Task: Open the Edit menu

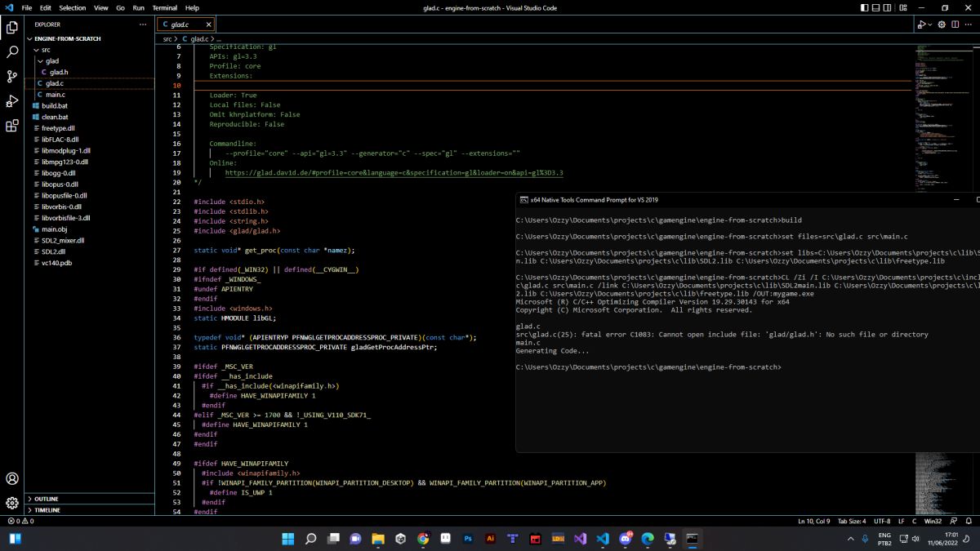Action: pos(46,7)
